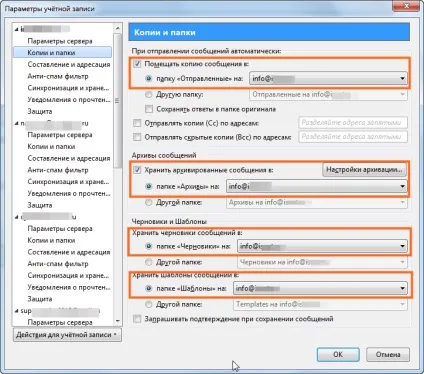Enable "Запрашивать подтверждение при сохранении сообщений"
The width and height of the screenshot is (424, 374).
(x=137, y=319)
